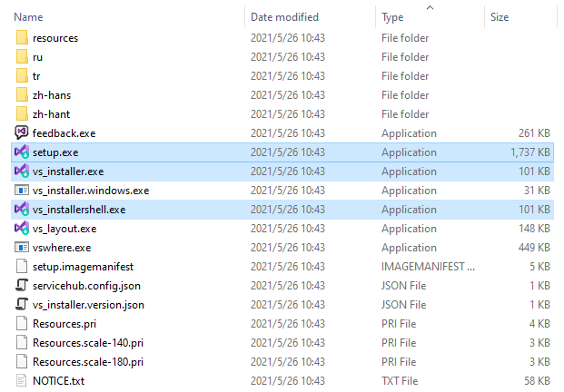The image size is (564, 392).
Task: Click the 4 KB size of Resources.pri
Action: point(539,323)
